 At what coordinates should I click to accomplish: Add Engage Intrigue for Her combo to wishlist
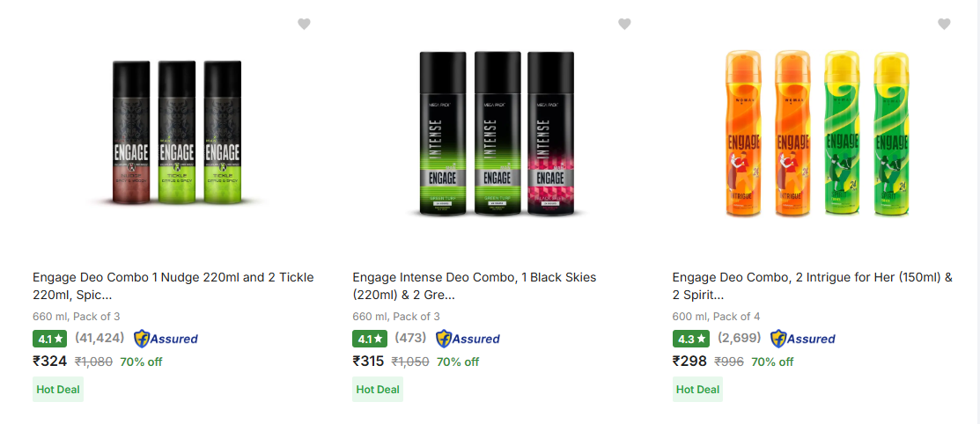(944, 24)
